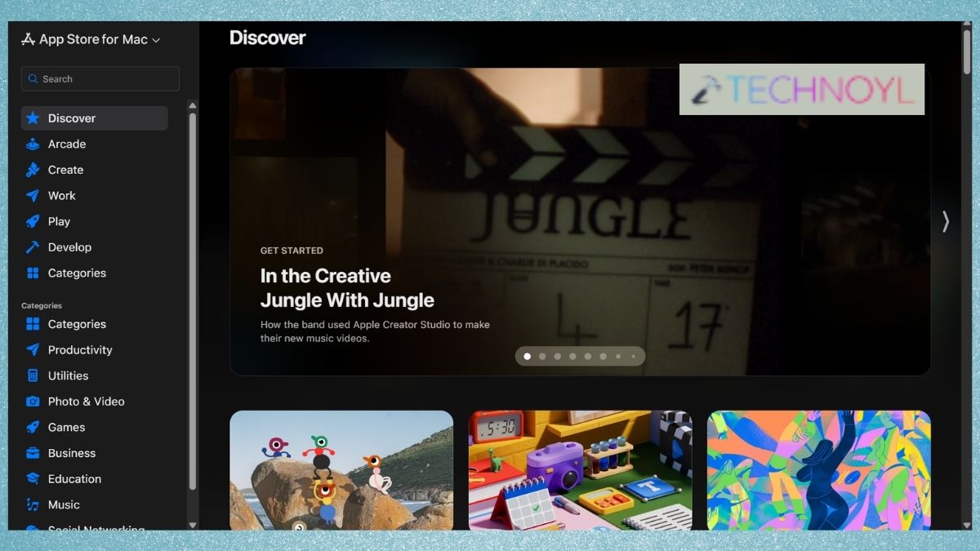
Task: Open the Jungle featured story banner
Action: pos(580,221)
